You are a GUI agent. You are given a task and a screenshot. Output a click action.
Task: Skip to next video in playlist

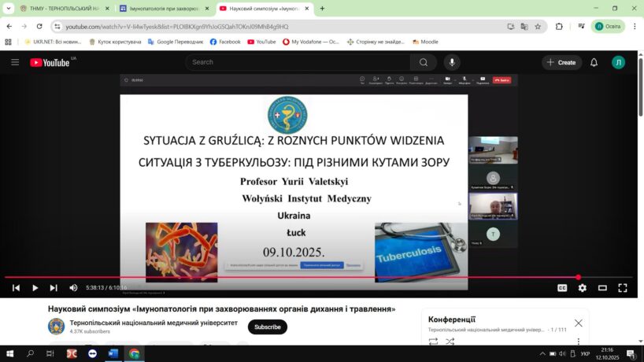(x=54, y=288)
